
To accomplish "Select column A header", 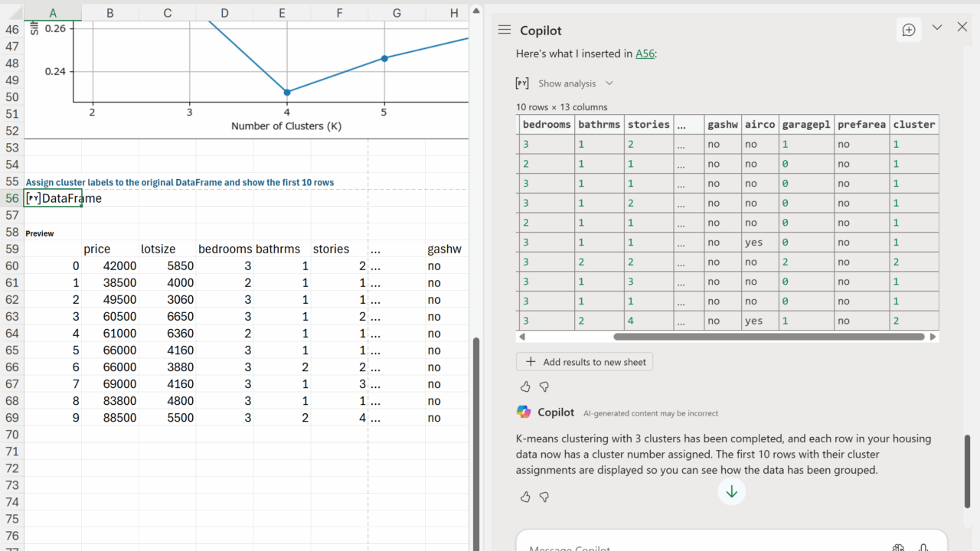I will pyautogui.click(x=53, y=13).
